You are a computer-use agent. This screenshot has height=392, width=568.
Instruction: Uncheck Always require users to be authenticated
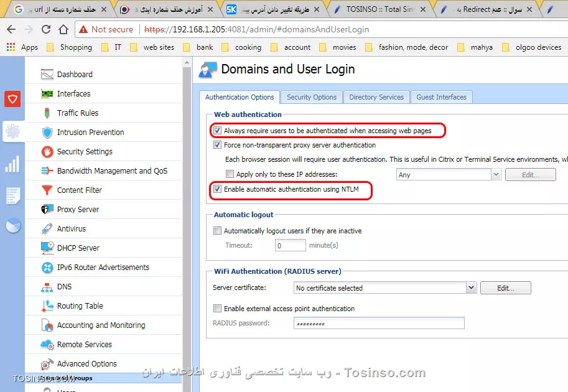[218, 131]
